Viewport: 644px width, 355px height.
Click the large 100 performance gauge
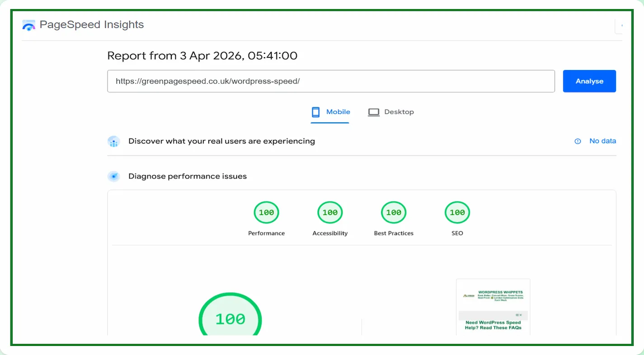click(230, 318)
